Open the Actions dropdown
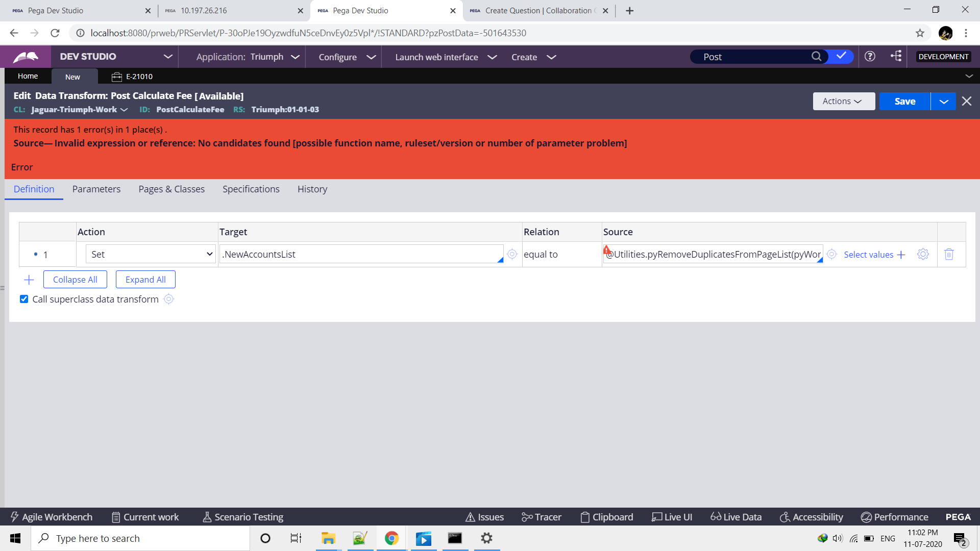 pos(843,101)
